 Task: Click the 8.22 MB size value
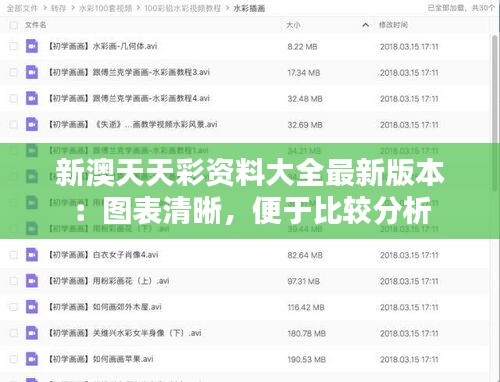coord(302,46)
